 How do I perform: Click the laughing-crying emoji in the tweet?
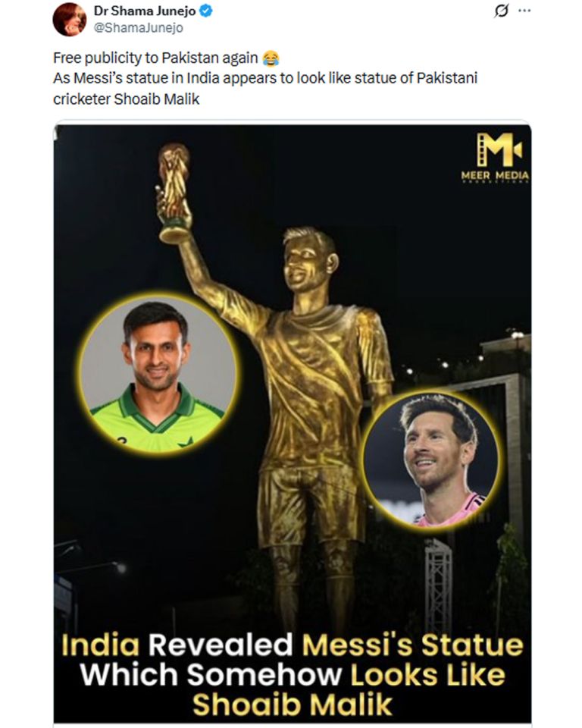coord(271,58)
